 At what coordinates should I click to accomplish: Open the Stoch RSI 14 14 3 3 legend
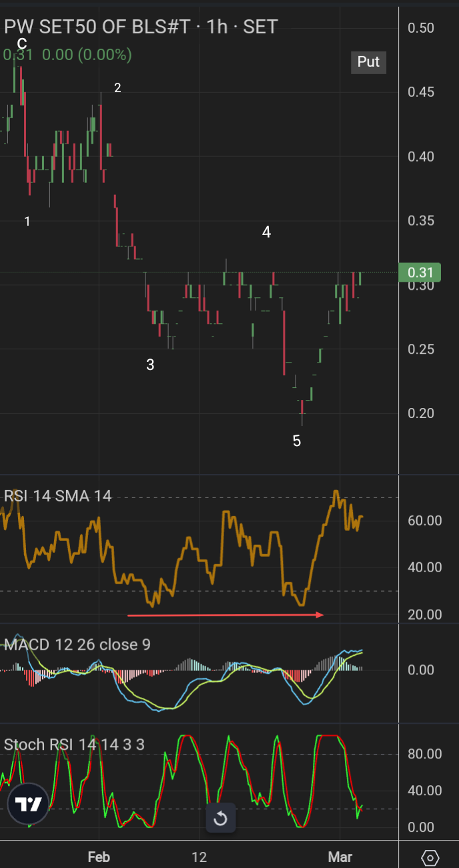pos(74,744)
